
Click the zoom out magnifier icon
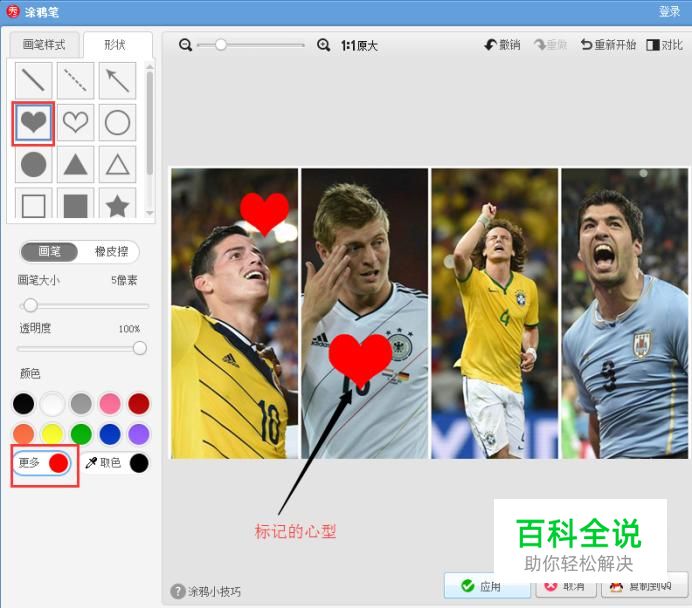(x=185, y=45)
